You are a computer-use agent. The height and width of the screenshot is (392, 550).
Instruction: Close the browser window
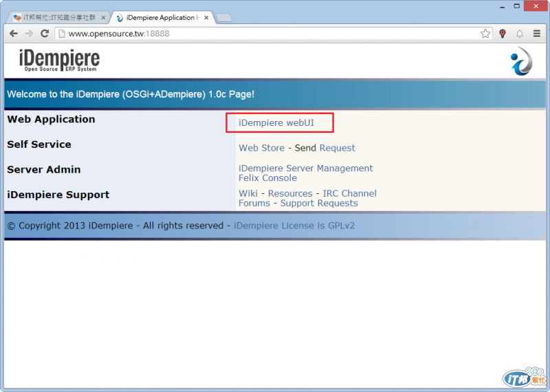point(536,6)
